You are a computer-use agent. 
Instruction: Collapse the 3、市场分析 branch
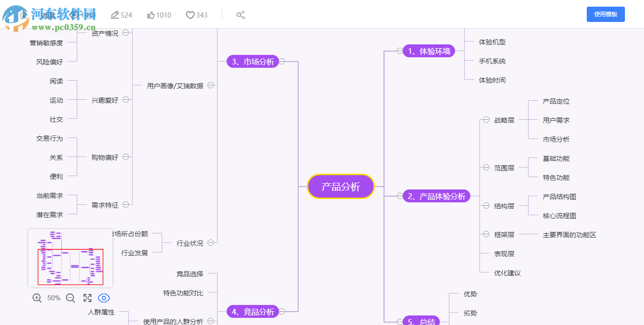tap(281, 61)
